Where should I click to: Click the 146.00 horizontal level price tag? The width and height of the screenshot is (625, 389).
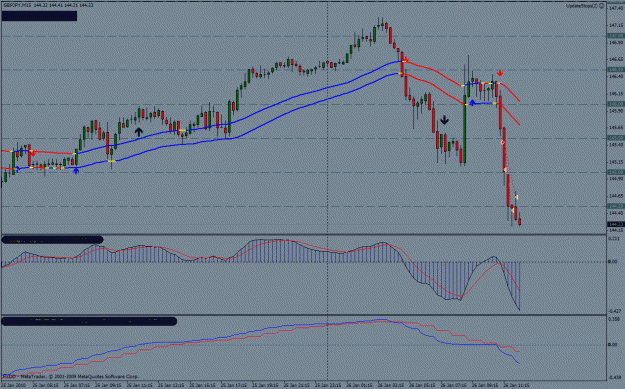coord(616,104)
